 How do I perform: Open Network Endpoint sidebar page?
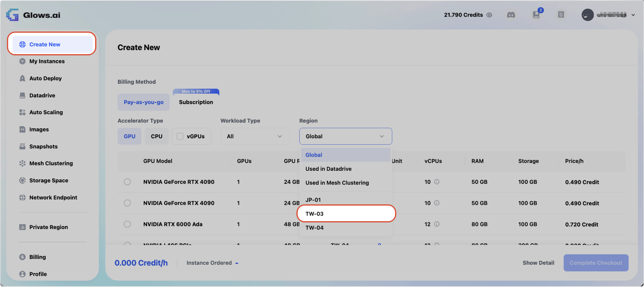click(x=53, y=198)
